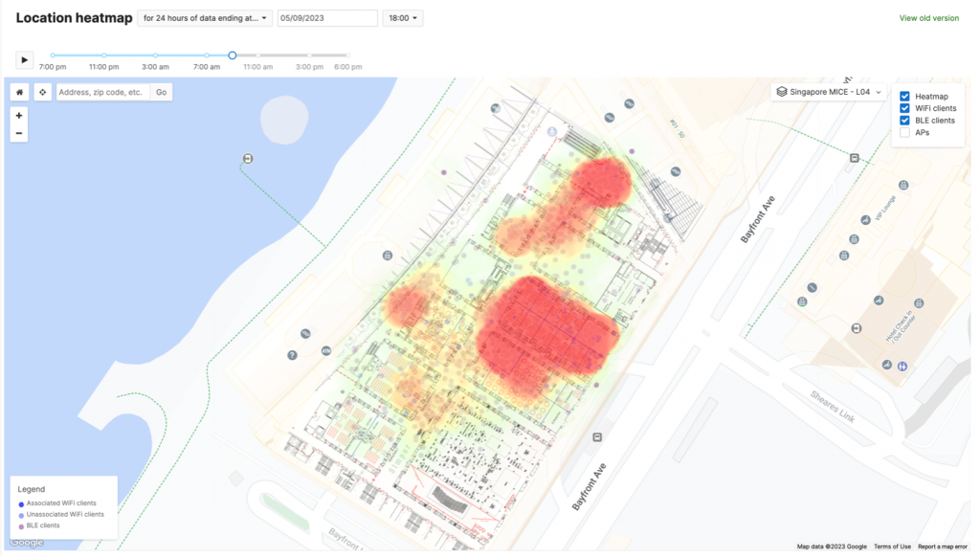Enable the APs checkbox
The height and width of the screenshot is (557, 980).
904,133
